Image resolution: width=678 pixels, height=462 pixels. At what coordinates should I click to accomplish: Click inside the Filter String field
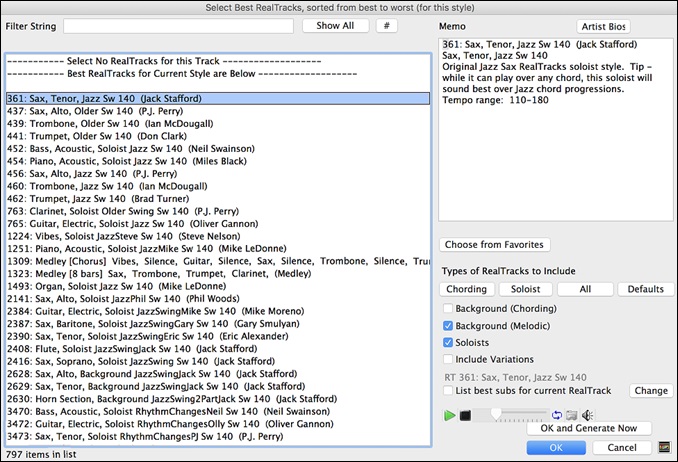178,25
